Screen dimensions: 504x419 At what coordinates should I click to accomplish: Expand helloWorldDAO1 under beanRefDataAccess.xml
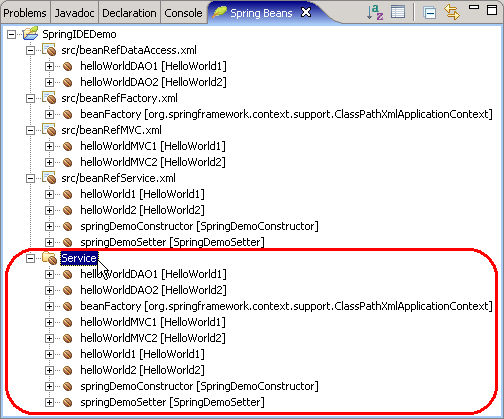(x=49, y=66)
